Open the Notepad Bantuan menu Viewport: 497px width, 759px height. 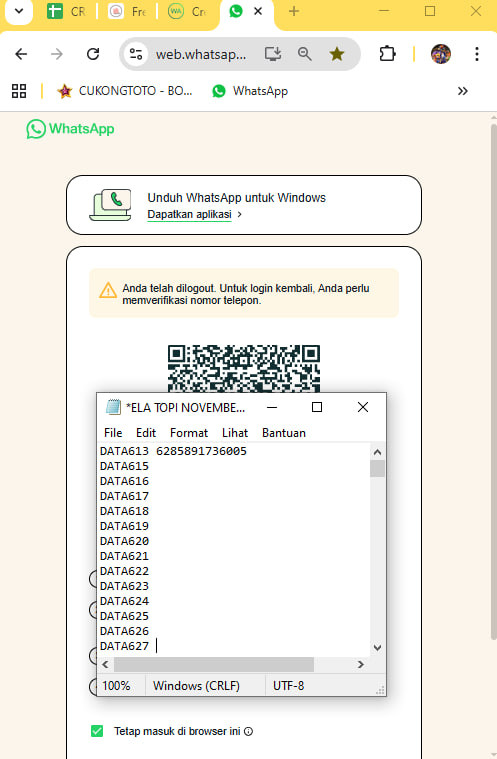coord(284,433)
